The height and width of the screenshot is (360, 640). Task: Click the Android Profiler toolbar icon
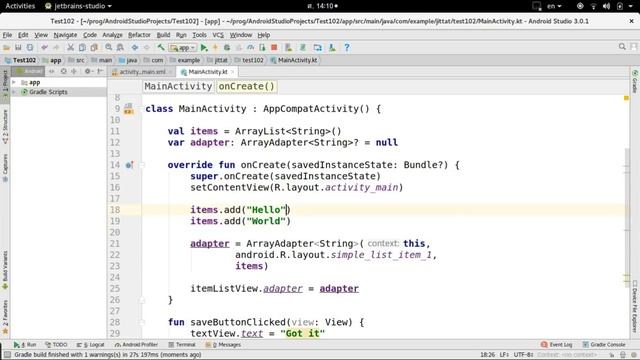click(x=251, y=48)
